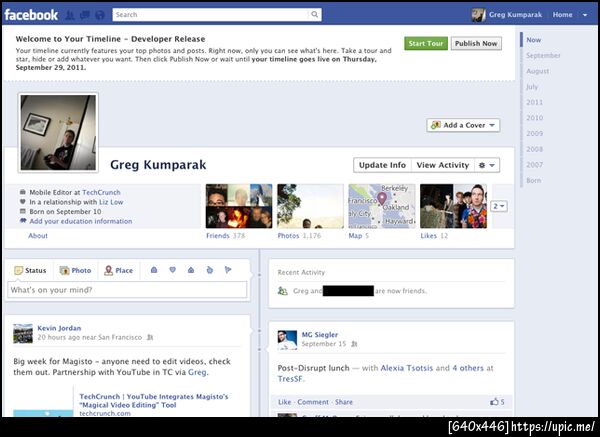Open account menu arrow next to Home
The image size is (600, 437).
pyautogui.click(x=585, y=15)
